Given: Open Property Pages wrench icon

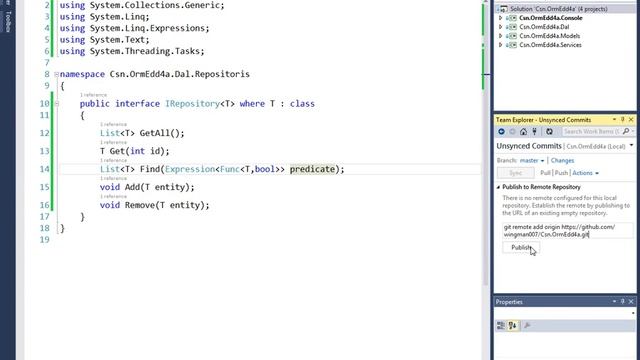Looking at the screenshot, I should [x=527, y=325].
